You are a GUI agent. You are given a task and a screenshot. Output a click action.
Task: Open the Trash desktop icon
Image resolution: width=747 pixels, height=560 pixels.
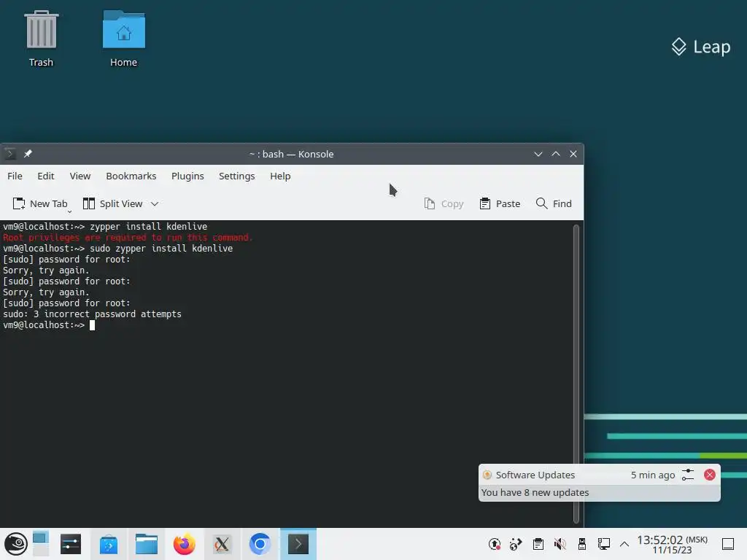coord(41,39)
